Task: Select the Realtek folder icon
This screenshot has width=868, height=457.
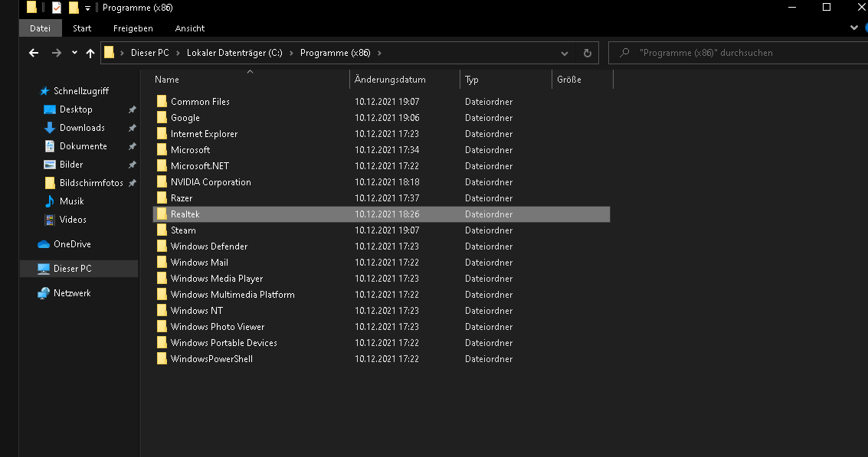Action: 162,214
